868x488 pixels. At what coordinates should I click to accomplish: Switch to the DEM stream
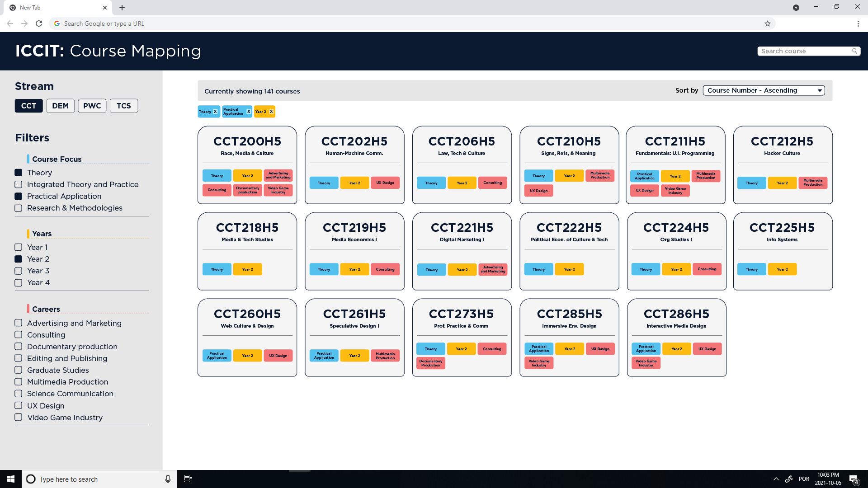pos(60,106)
